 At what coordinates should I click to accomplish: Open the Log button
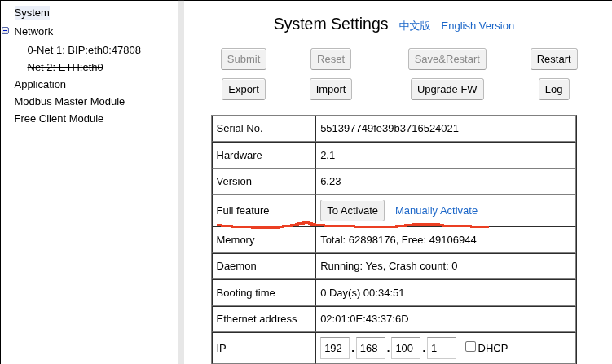tap(554, 89)
